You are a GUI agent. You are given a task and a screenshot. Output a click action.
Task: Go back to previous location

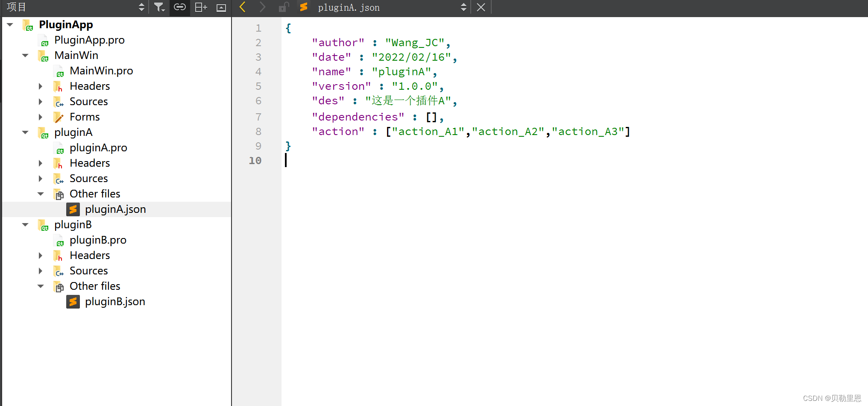(243, 7)
